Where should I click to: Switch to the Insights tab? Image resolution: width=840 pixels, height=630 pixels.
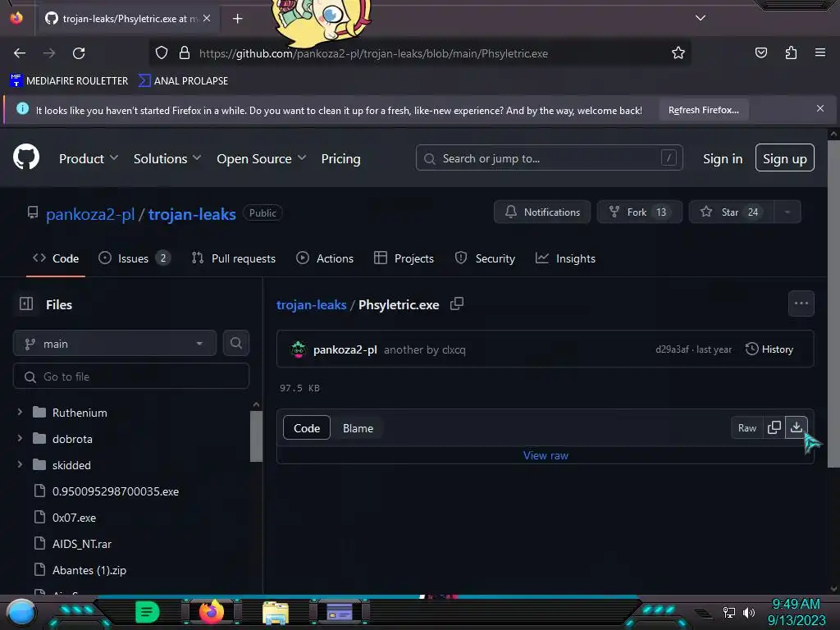[x=565, y=258]
